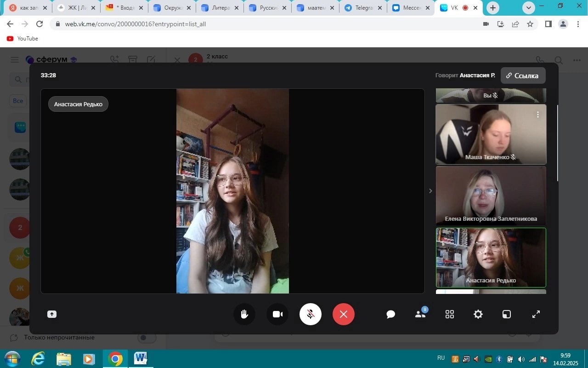Switch to the Мессенджер browser tab

pyautogui.click(x=412, y=8)
